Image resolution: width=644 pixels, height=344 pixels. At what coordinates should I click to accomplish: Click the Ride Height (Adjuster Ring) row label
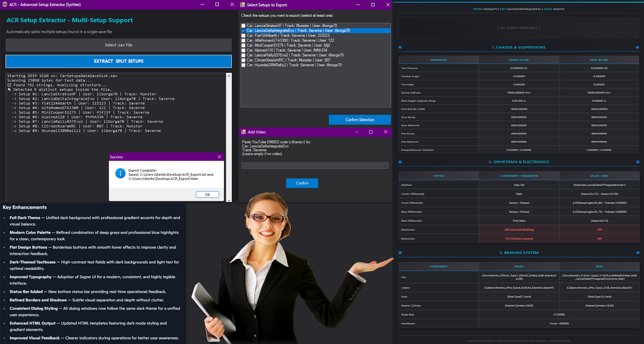point(418,101)
